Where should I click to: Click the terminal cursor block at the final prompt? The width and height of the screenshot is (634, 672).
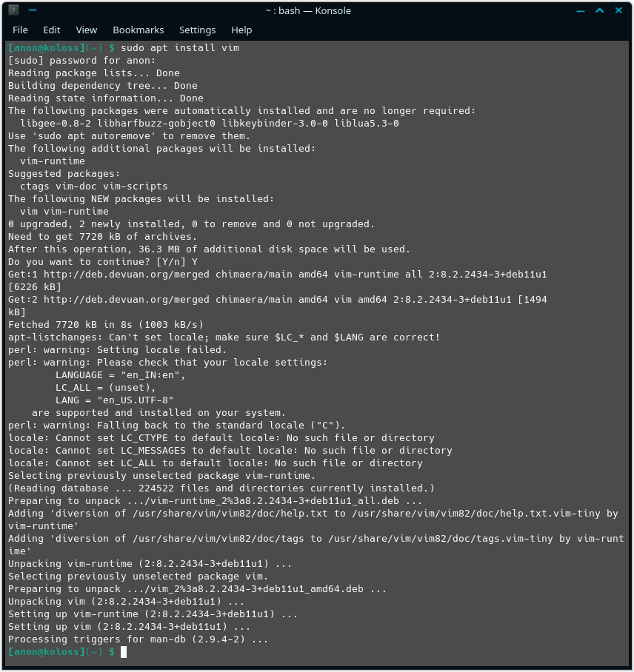[x=124, y=652]
